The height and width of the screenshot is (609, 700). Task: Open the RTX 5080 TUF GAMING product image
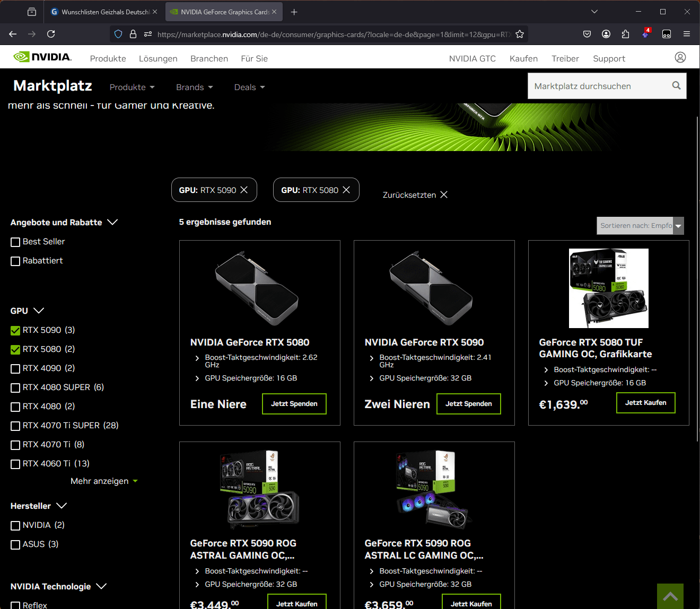point(609,288)
